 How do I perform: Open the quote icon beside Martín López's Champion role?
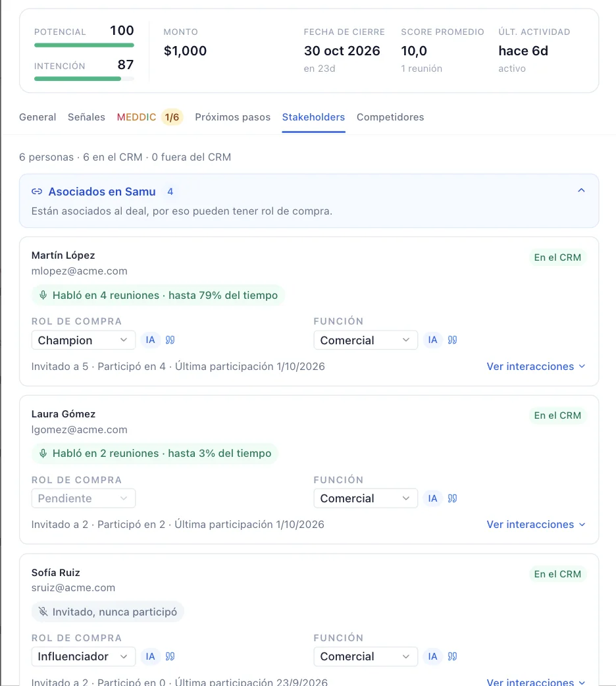coord(170,340)
